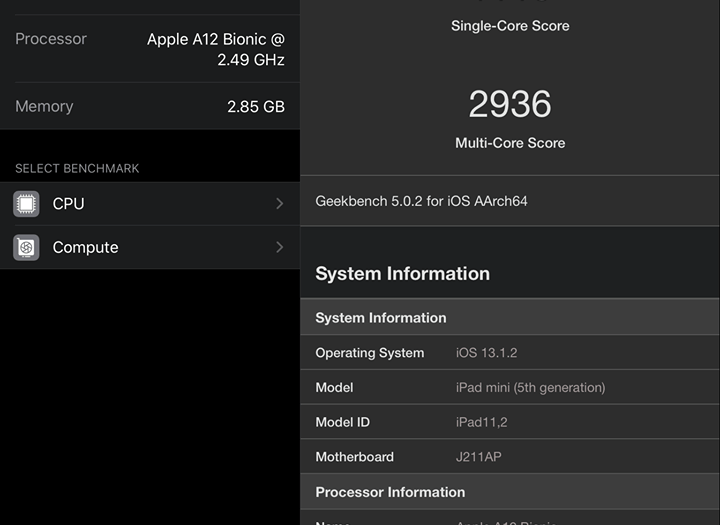720x525 pixels.
Task: Click the Compute benchmark icon
Action: [x=26, y=248]
